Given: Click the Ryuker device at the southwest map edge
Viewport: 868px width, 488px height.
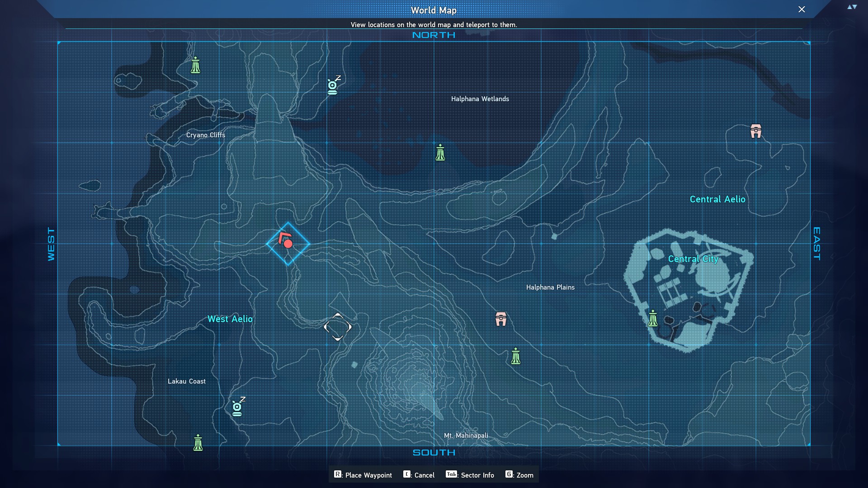Looking at the screenshot, I should point(198,443).
